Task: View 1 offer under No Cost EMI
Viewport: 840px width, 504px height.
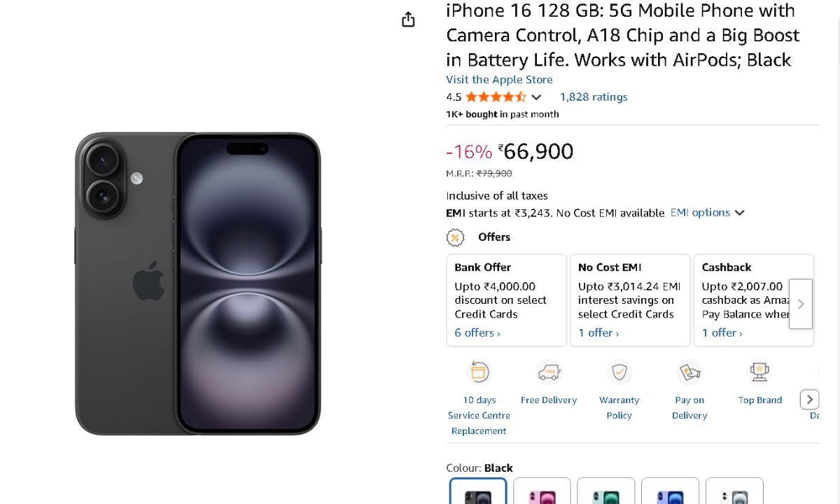Action: tap(598, 333)
